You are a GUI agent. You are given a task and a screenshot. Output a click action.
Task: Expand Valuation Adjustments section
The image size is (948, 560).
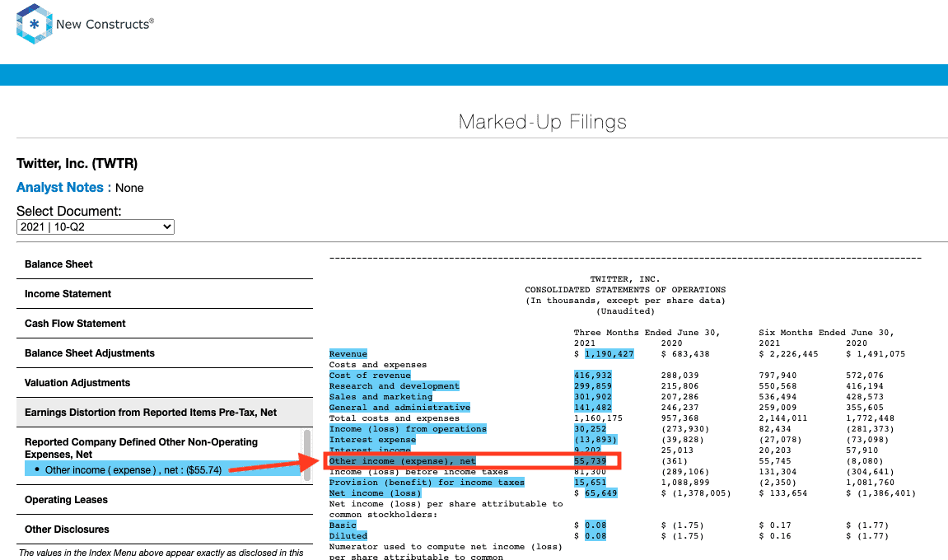coord(77,383)
